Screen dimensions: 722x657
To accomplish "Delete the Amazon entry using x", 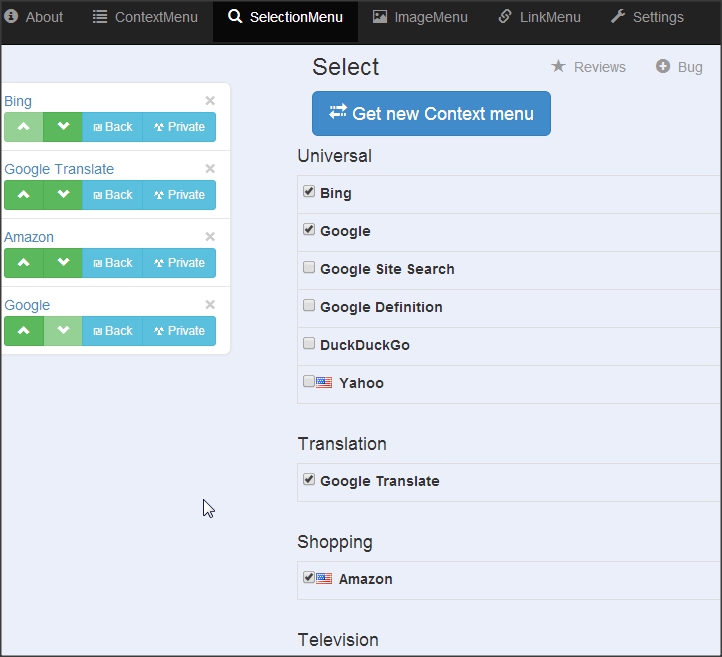I will (210, 237).
